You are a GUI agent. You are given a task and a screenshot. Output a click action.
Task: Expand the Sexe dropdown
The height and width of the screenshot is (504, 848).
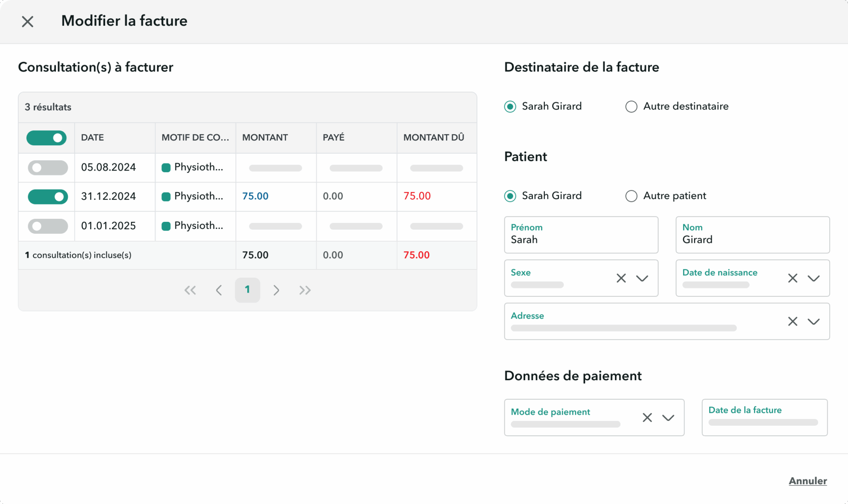click(x=642, y=278)
